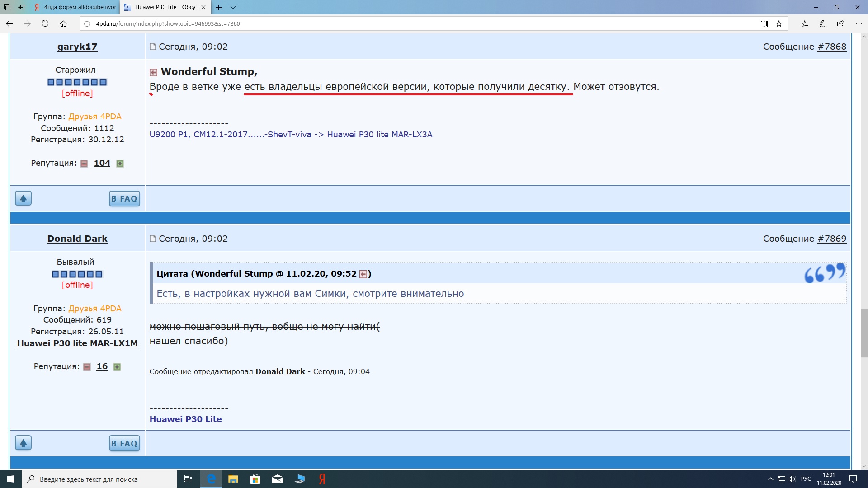Image resolution: width=868 pixels, height=488 pixels.
Task: Click the quote source arrow icon in citation header
Action: click(x=363, y=274)
